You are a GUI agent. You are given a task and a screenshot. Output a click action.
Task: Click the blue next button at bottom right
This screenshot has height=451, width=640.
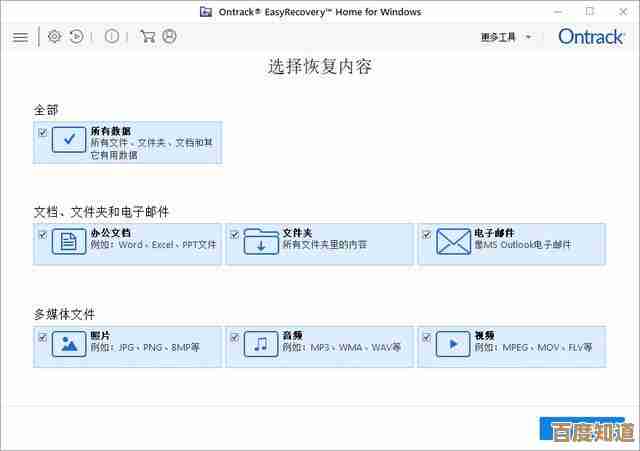[x=581, y=429]
